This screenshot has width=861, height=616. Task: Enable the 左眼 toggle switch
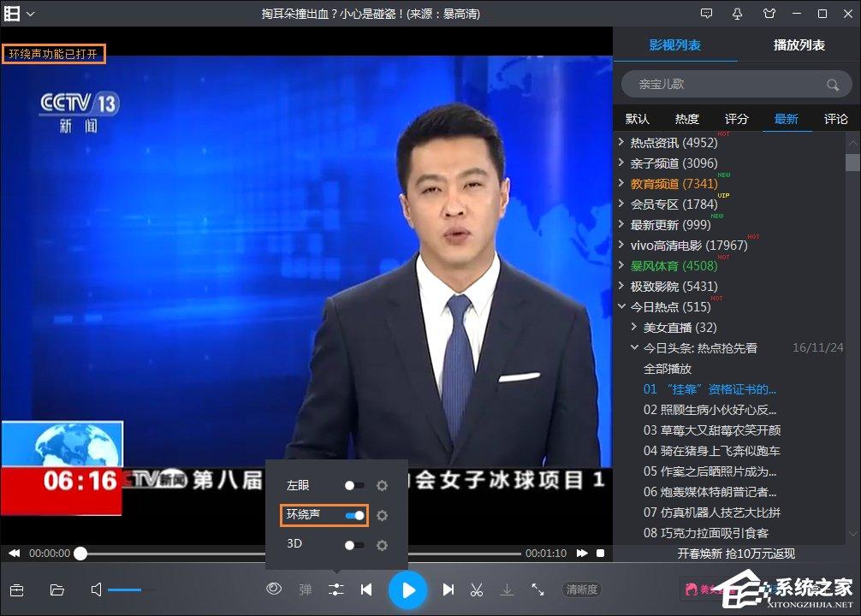354,486
